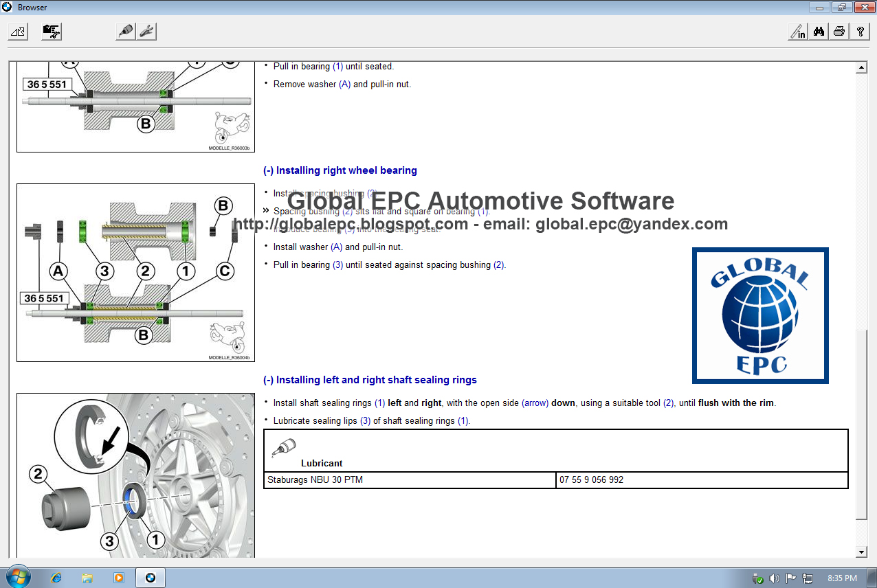Collapse the Installing right wheel bearing section
Viewport: 877px width, 588px height.
tap(267, 170)
